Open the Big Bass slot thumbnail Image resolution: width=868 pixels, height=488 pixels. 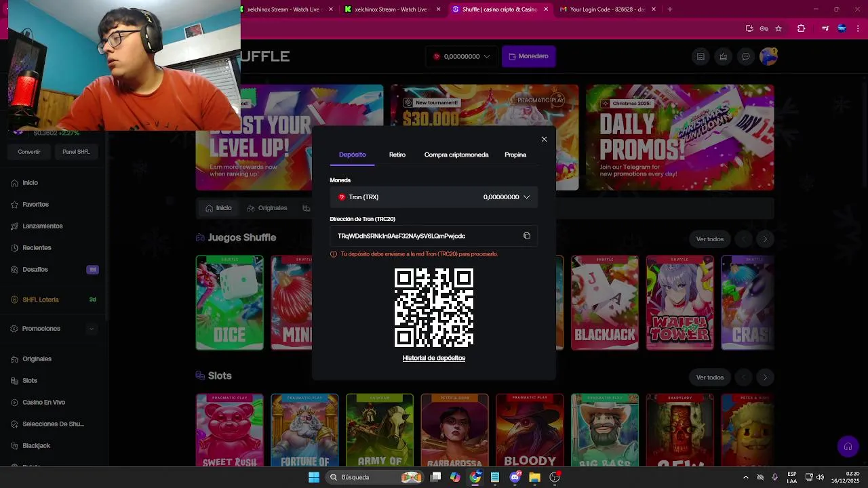[x=604, y=430]
